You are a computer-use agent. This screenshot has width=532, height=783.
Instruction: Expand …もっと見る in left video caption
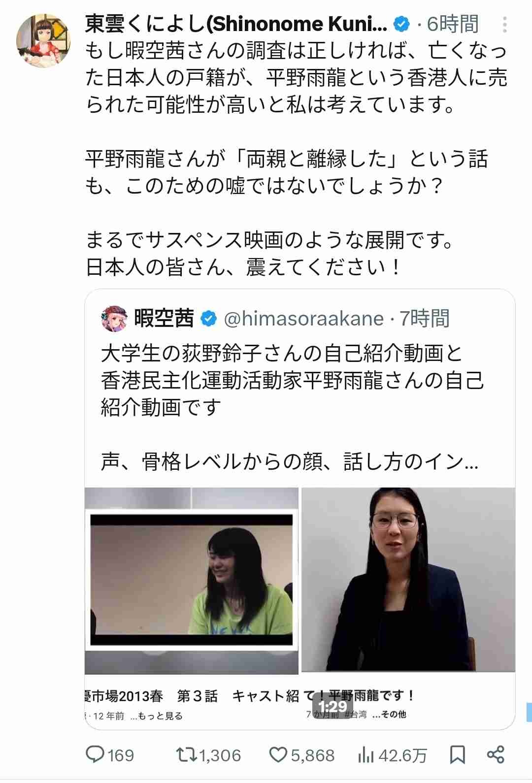(156, 716)
